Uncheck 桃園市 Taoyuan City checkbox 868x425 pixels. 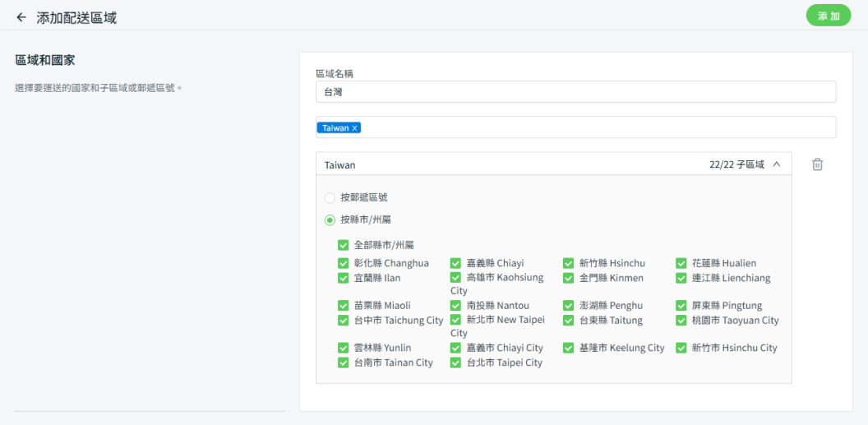pos(681,321)
